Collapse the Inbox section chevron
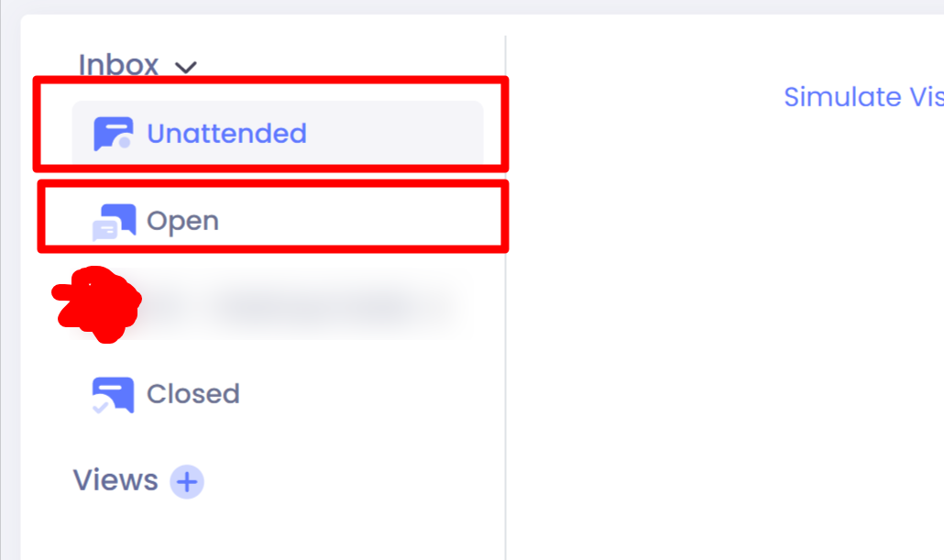The width and height of the screenshot is (944, 560). [x=186, y=67]
